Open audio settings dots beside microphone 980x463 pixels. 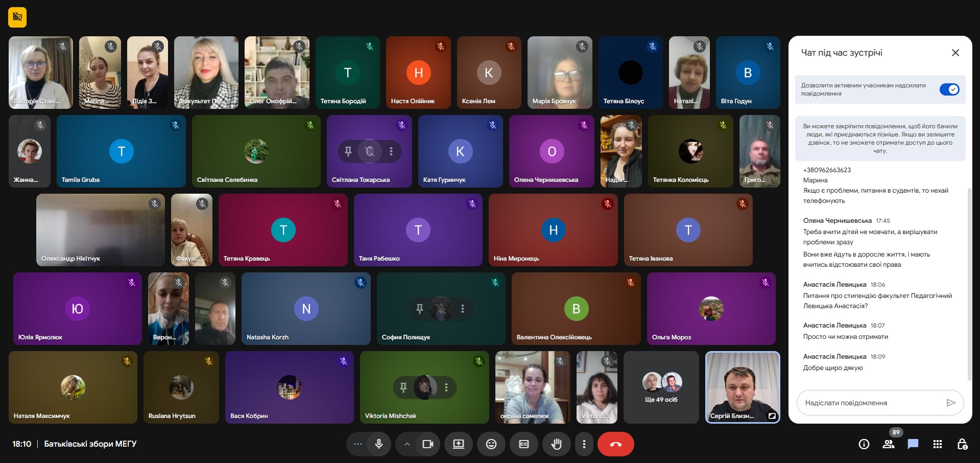(x=357, y=444)
